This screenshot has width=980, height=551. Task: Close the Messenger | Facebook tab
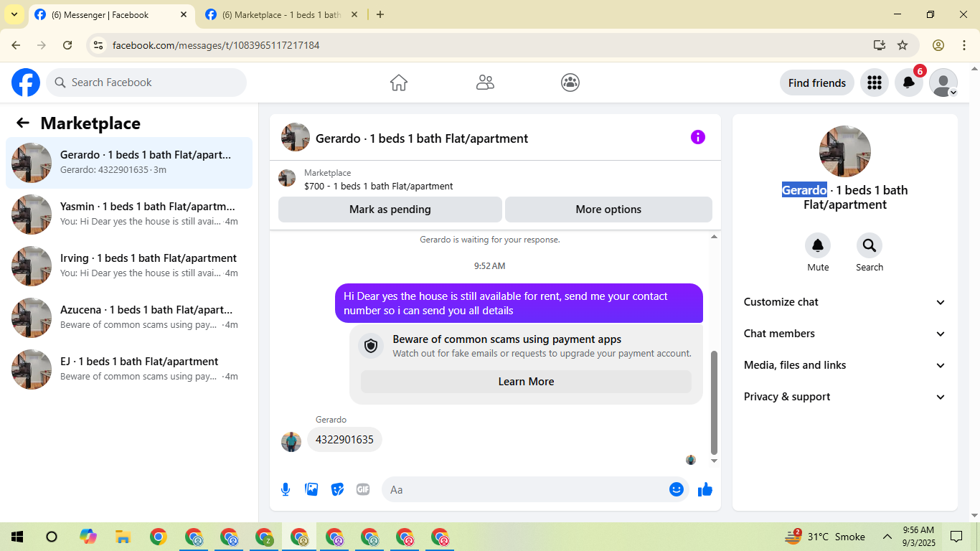184,14
